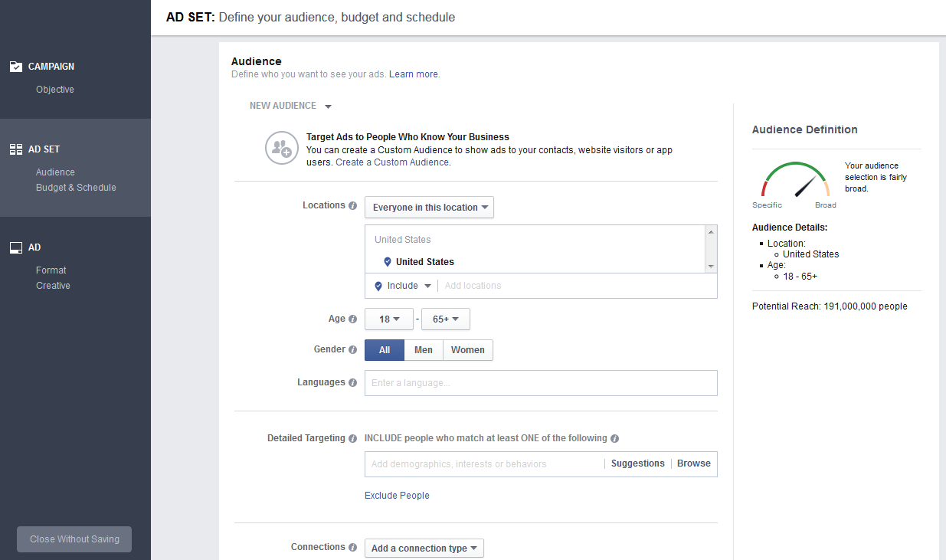Select Men as the target gender

pos(424,350)
